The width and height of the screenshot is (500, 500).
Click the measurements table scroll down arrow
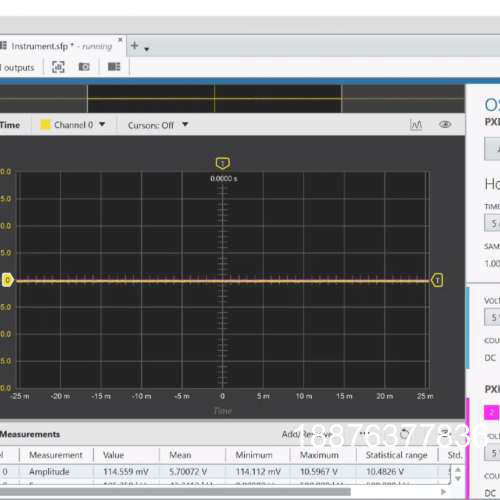click(458, 478)
